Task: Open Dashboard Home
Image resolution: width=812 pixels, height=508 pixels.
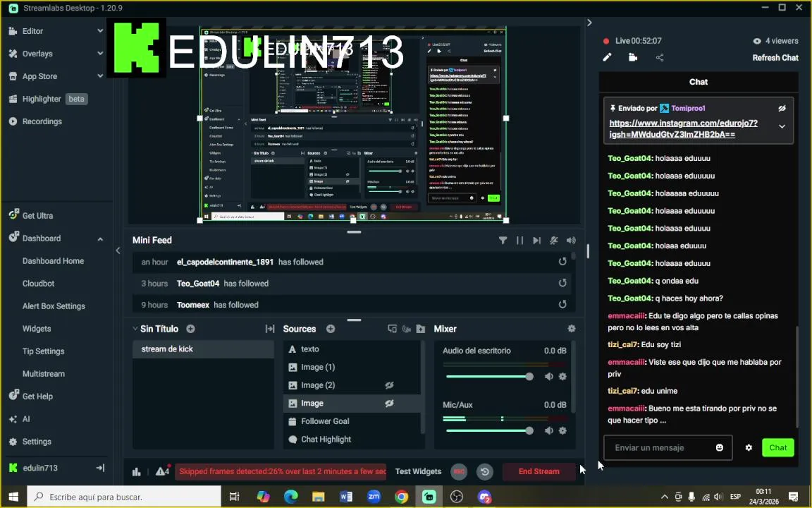Action: pyautogui.click(x=53, y=261)
